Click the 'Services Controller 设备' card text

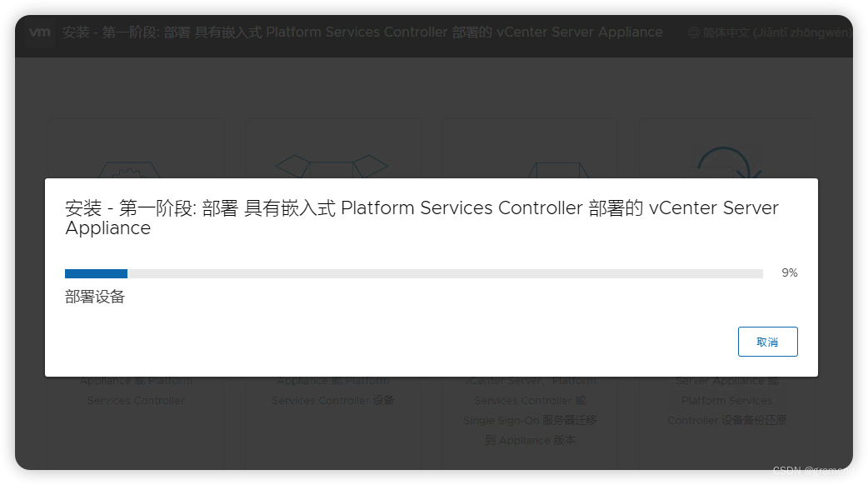coord(332,400)
